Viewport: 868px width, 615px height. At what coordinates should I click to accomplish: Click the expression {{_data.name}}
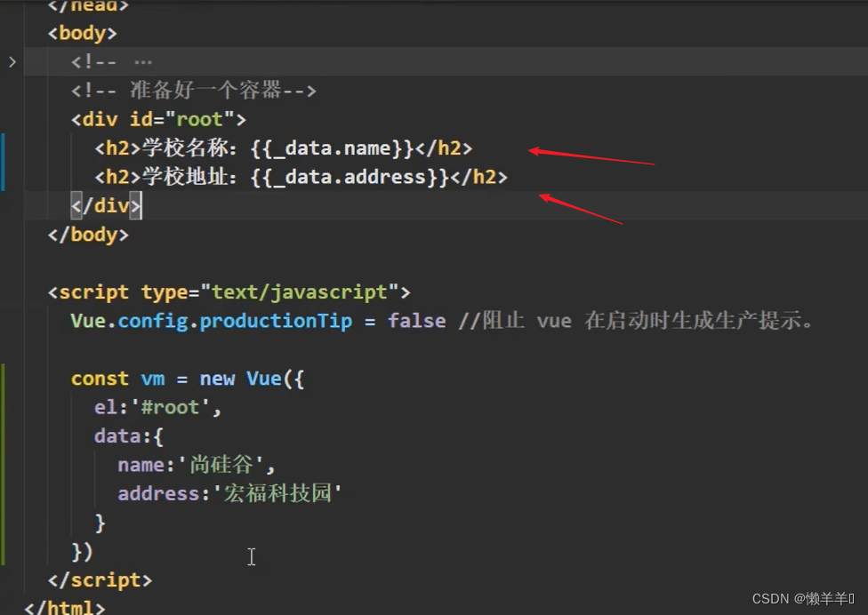tap(332, 148)
